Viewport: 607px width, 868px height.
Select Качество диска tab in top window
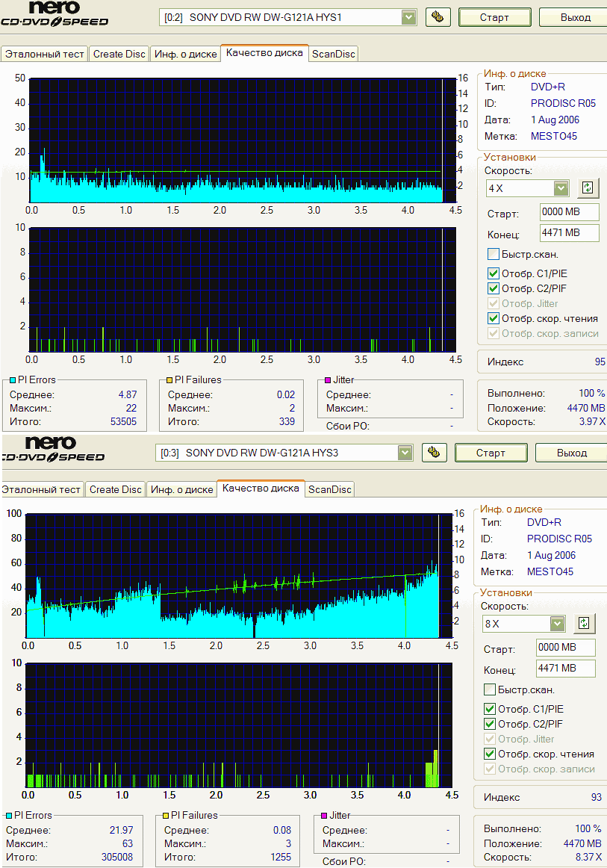pyautogui.click(x=264, y=53)
